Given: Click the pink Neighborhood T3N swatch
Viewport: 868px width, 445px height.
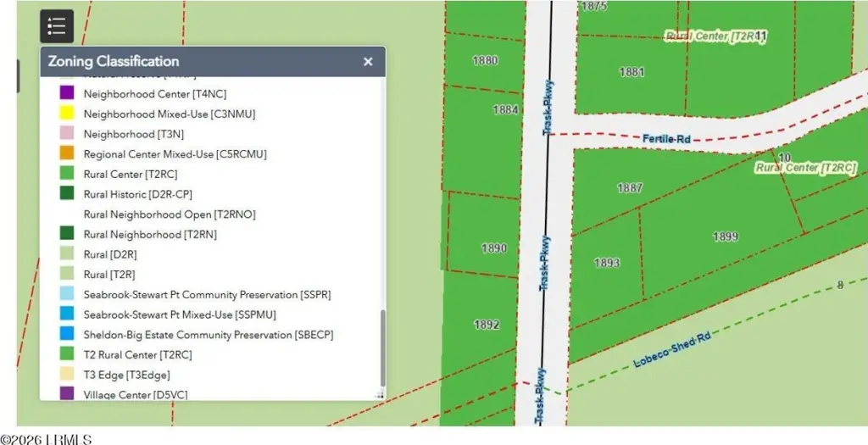Looking at the screenshot, I should tap(67, 133).
